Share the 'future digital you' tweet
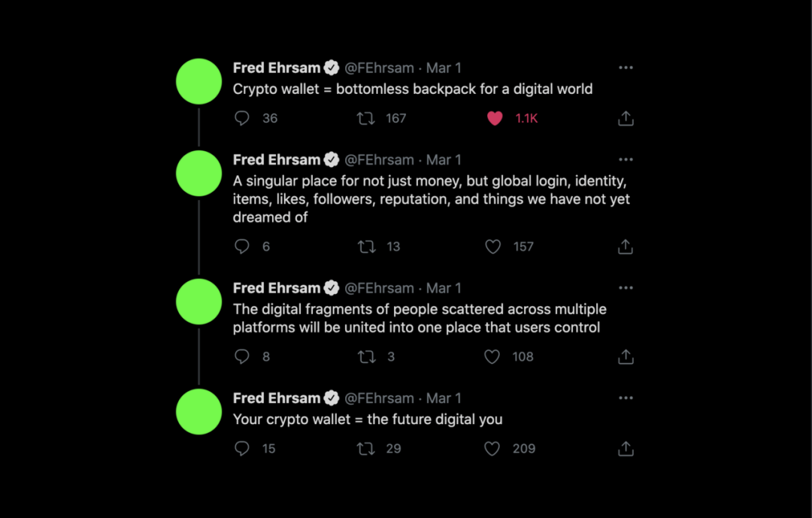The width and height of the screenshot is (812, 518). (626, 449)
